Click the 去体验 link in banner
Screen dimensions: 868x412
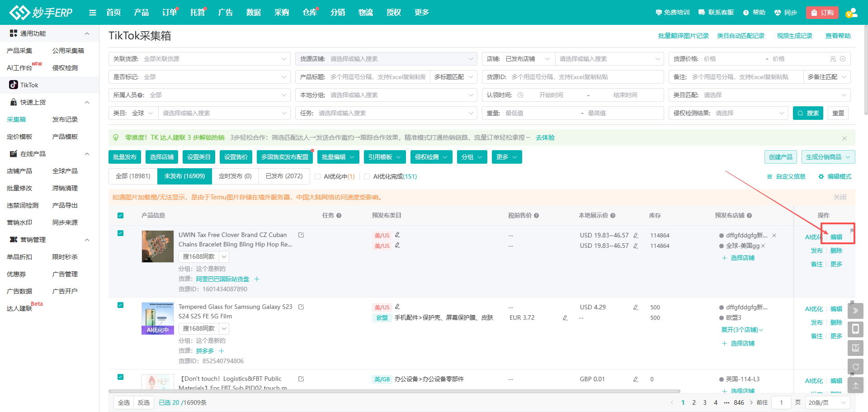[545, 137]
